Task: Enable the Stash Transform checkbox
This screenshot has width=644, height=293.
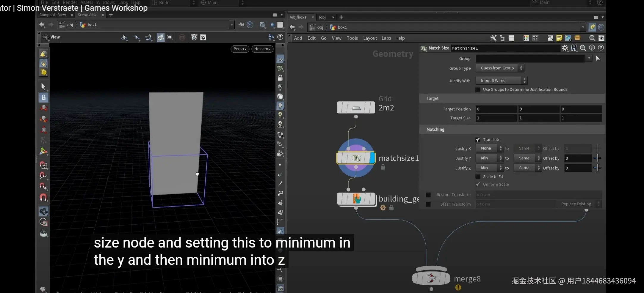Action: (428, 204)
